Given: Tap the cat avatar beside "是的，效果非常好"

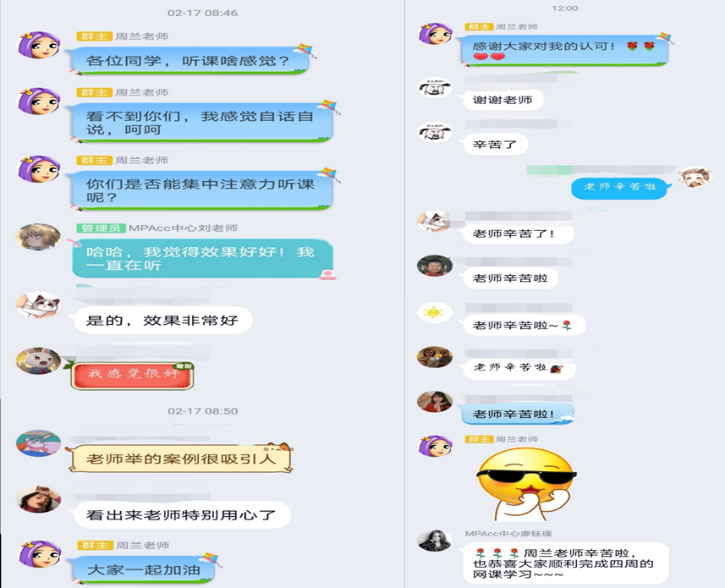Looking at the screenshot, I should click(x=38, y=305).
